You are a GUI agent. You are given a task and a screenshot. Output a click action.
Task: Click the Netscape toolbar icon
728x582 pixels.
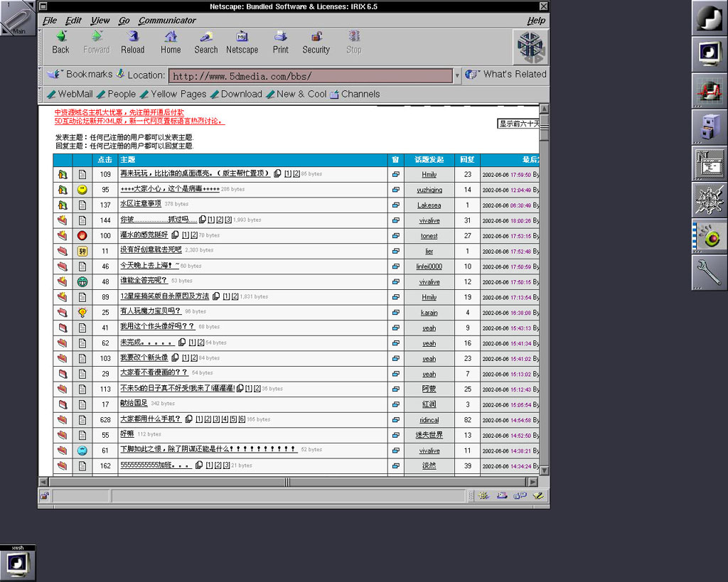tap(242, 37)
